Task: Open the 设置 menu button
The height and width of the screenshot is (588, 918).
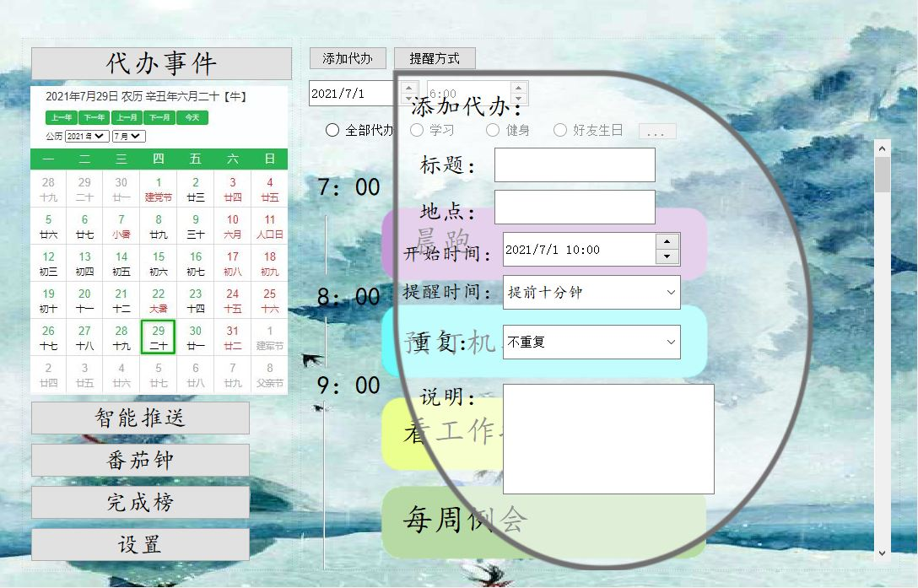Action: [x=140, y=545]
